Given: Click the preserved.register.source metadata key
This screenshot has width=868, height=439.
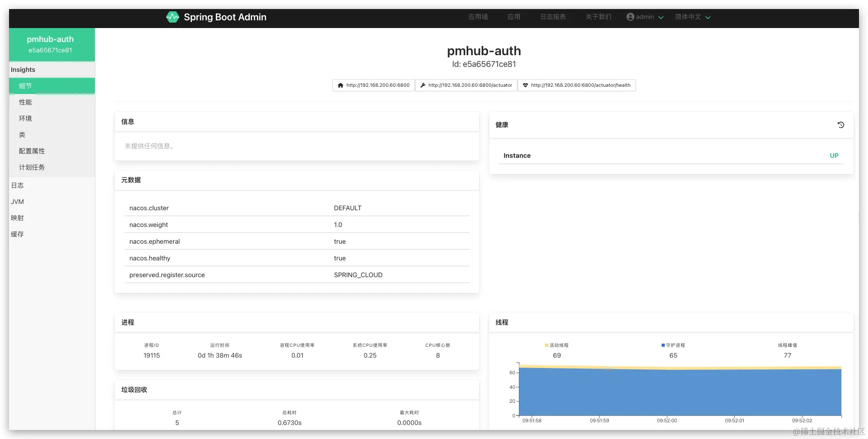Looking at the screenshot, I should 167,275.
